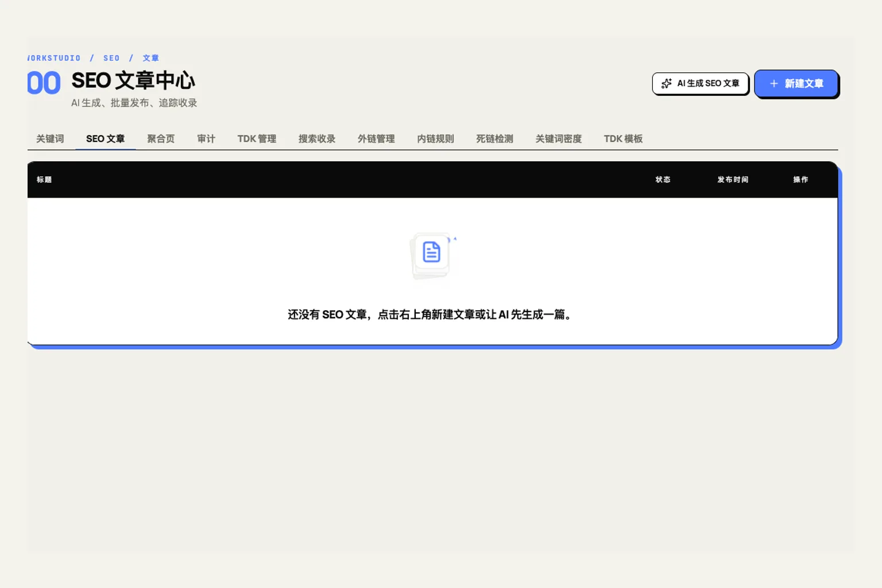This screenshot has height=588, width=882.
Task: Click the plus icon on 新建文章 button
Action: [773, 84]
